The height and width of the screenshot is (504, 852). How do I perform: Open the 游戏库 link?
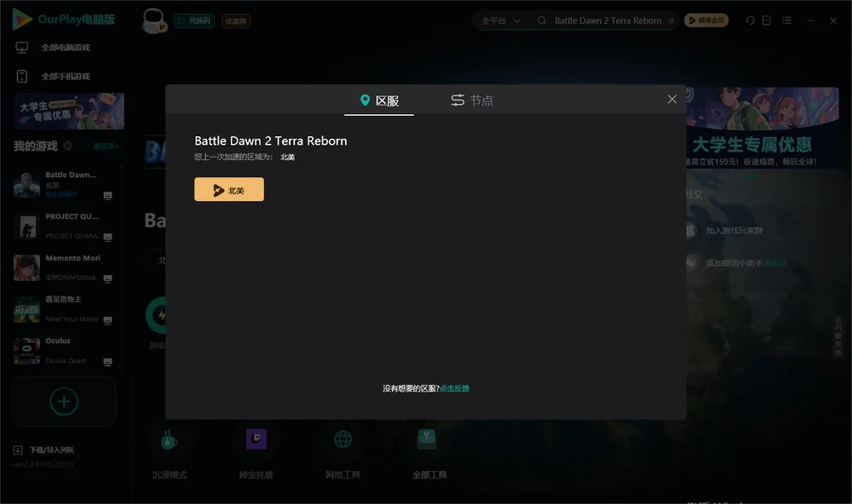(106, 146)
